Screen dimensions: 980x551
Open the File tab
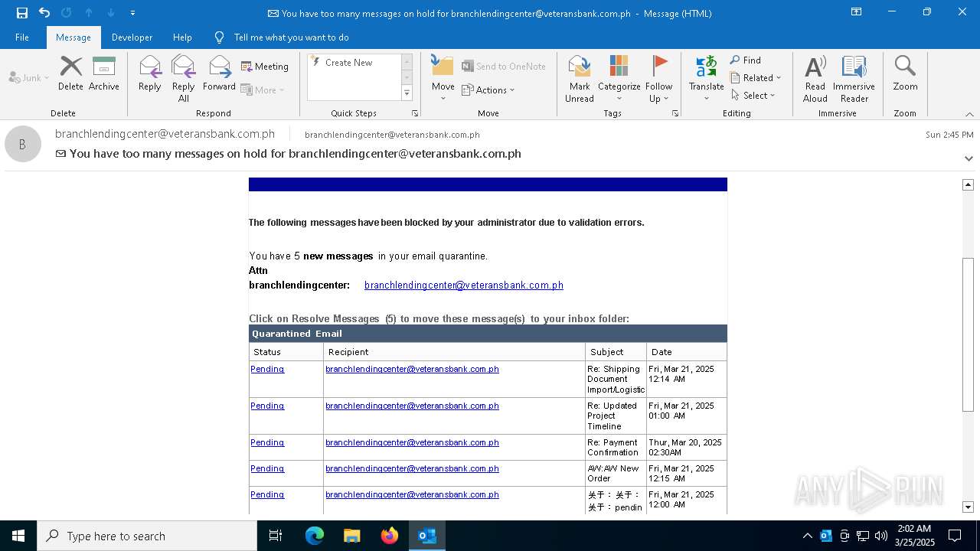22,37
